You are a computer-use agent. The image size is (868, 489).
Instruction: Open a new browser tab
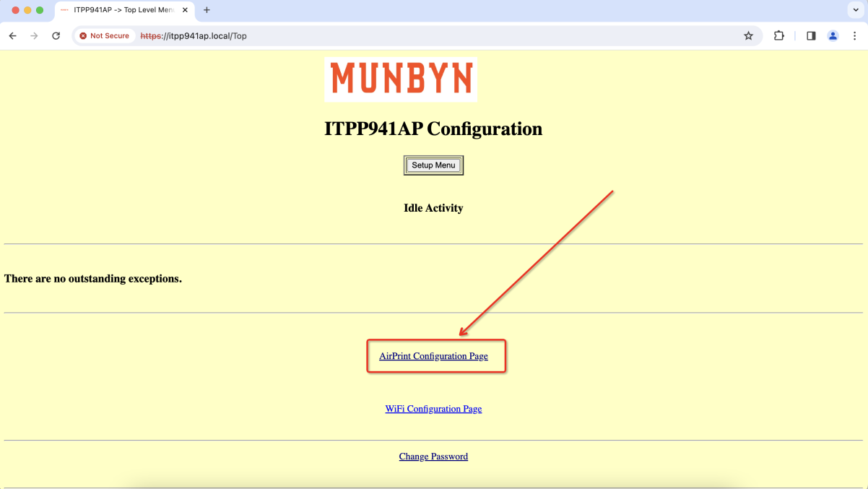(207, 10)
